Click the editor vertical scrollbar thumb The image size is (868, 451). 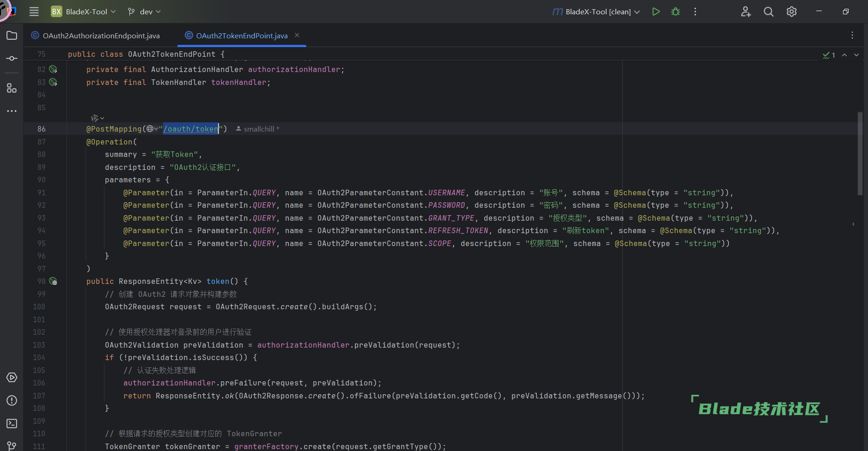click(x=860, y=153)
